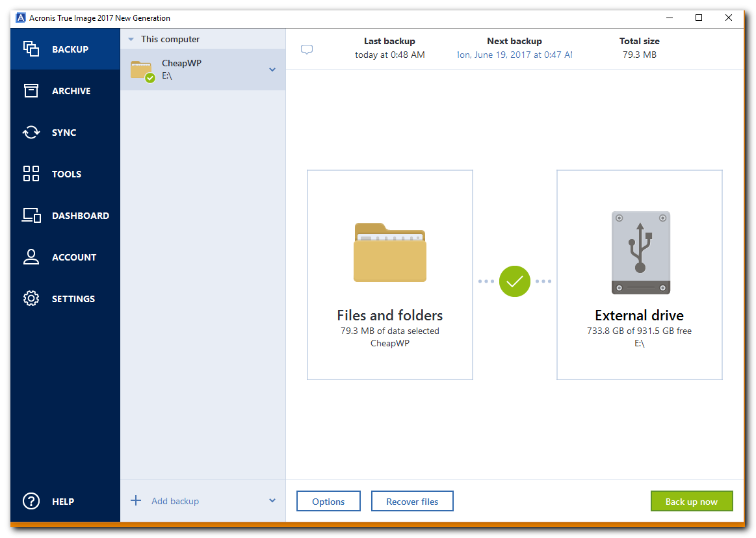This screenshot has width=756, height=538.
Task: Collapse the This computer list
Action: pyautogui.click(x=131, y=40)
